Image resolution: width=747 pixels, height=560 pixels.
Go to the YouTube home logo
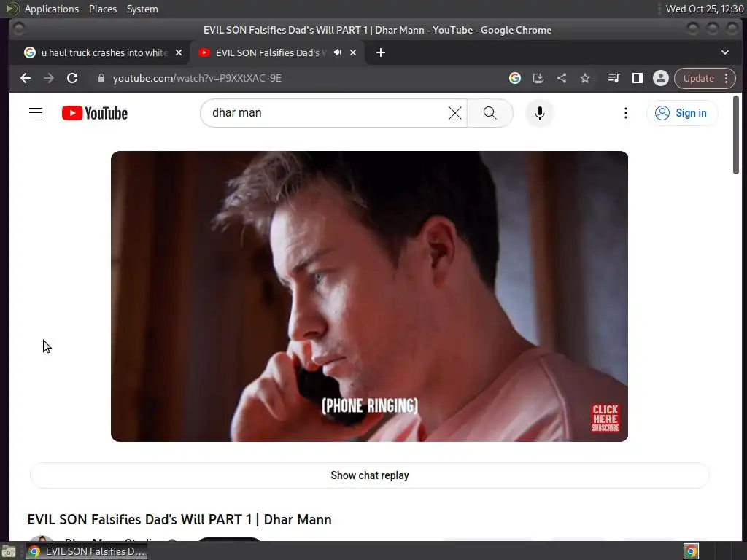click(x=95, y=113)
